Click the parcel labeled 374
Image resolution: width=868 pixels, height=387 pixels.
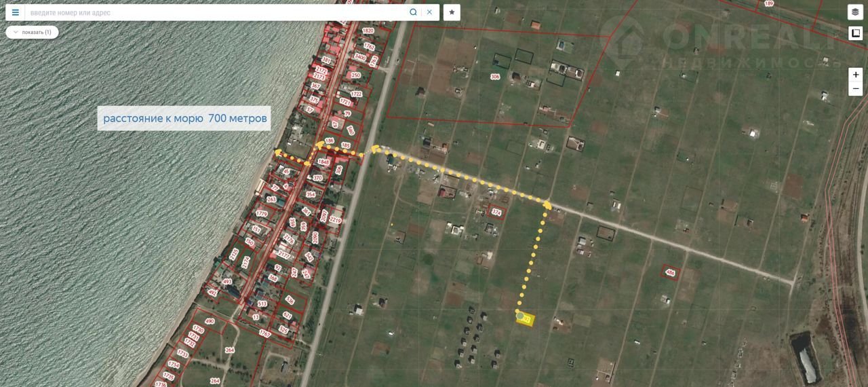click(496, 213)
